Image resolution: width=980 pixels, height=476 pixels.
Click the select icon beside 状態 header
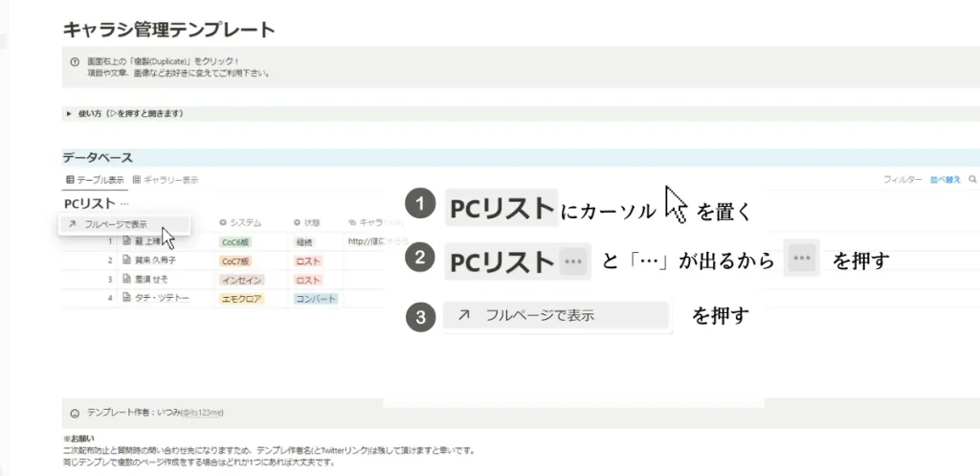point(297,222)
